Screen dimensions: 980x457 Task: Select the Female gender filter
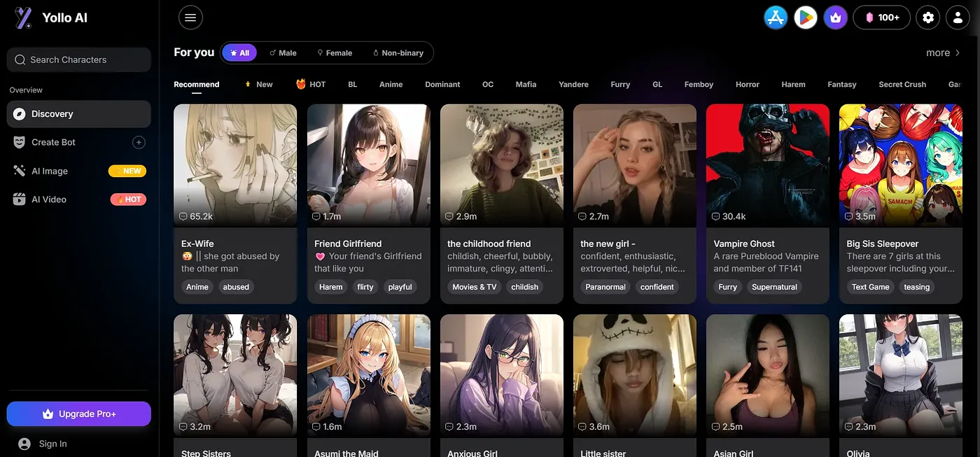point(335,52)
